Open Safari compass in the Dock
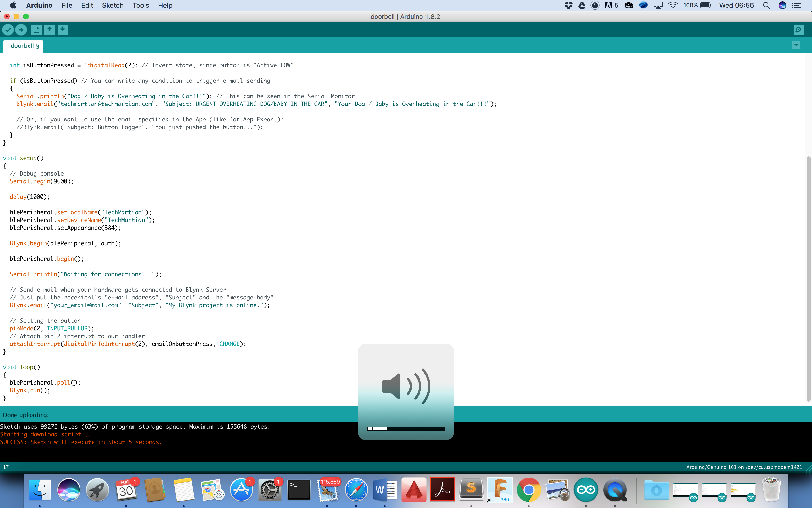This screenshot has width=812, height=508. pyautogui.click(x=356, y=490)
